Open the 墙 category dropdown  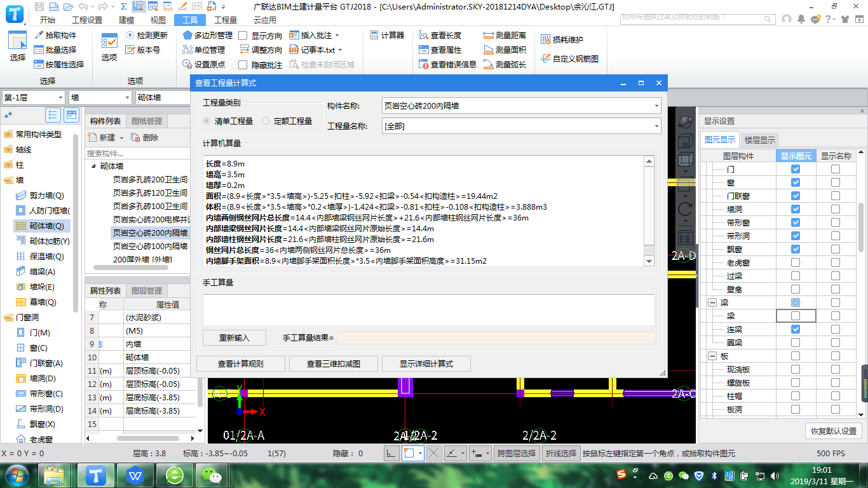tap(100, 97)
